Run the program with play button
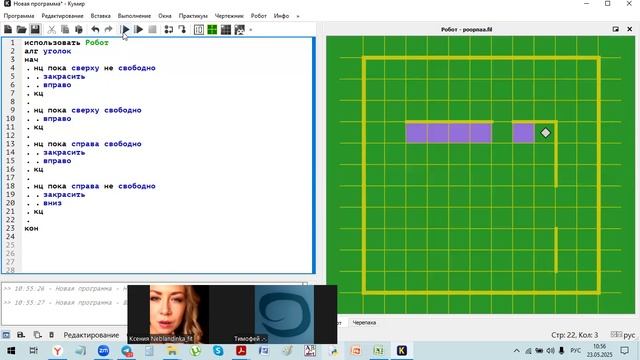 pos(125,29)
